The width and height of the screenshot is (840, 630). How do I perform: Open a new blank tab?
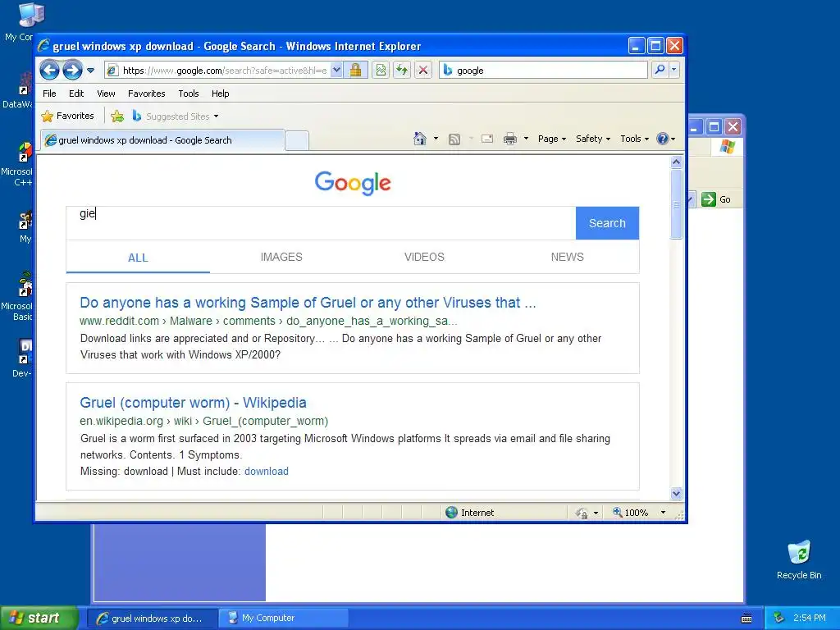pyautogui.click(x=296, y=140)
